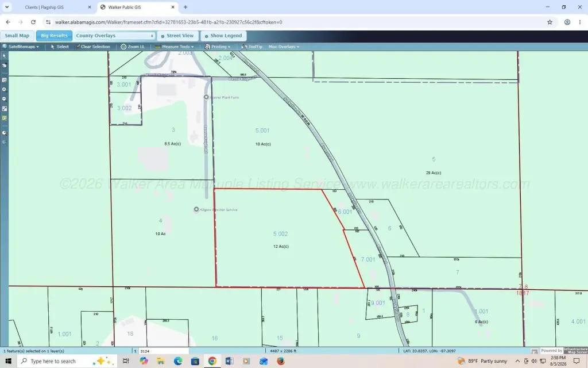Click the small icon left of Powered by
This screenshot has height=368, width=588.
[534, 351]
